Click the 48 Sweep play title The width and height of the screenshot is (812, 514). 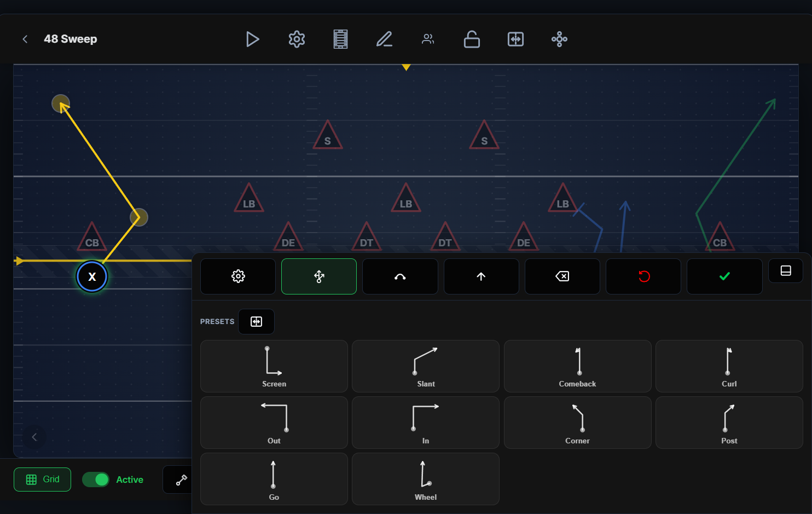pyautogui.click(x=71, y=39)
